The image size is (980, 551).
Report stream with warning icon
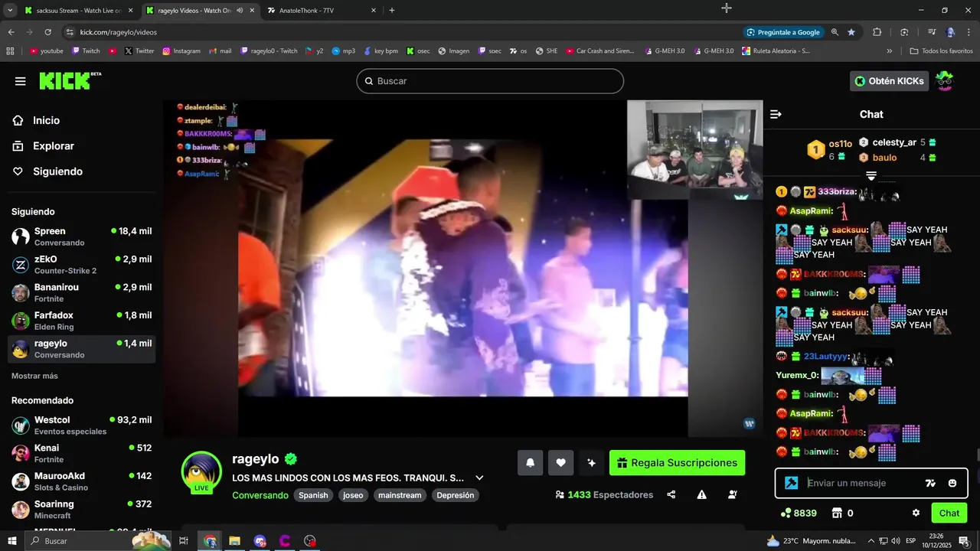(x=701, y=494)
